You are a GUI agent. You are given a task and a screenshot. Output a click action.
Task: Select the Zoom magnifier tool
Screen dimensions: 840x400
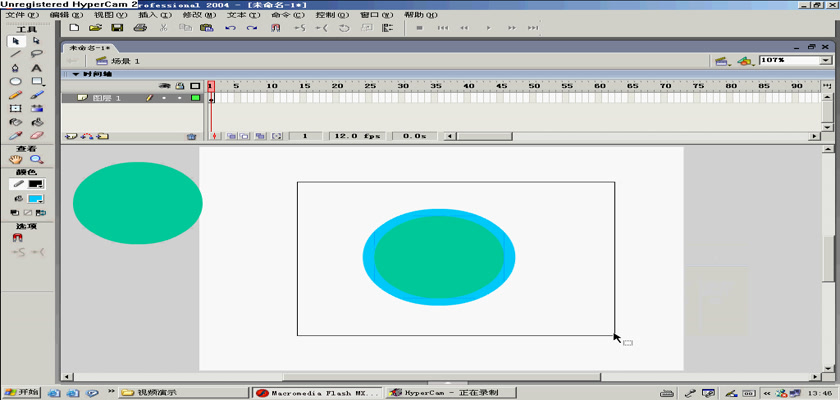pos(36,159)
